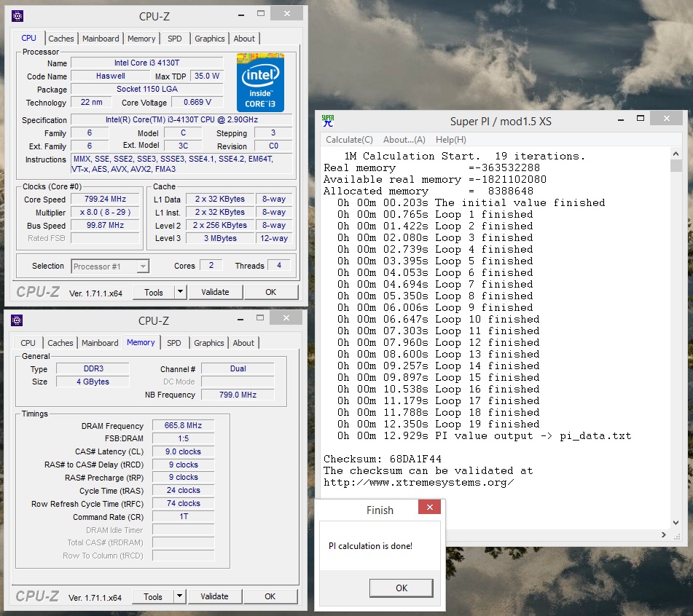
Task: Click the Command Rate value 1T
Action: tap(183, 516)
